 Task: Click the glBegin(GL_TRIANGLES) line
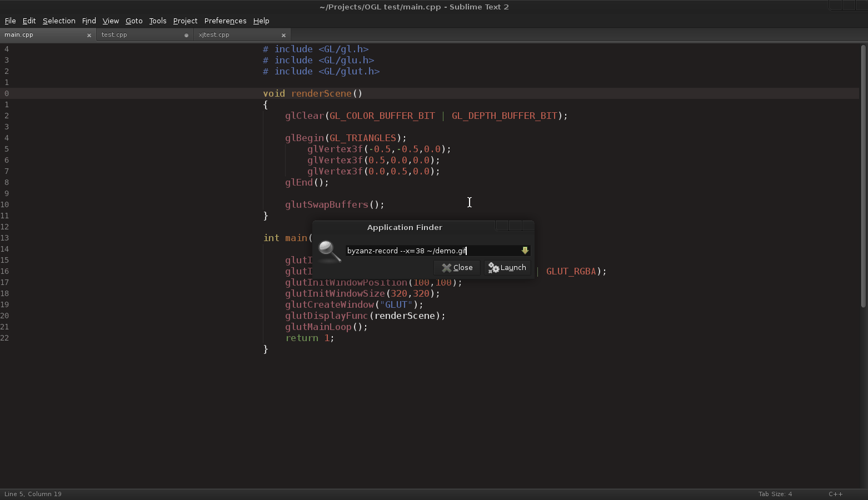tap(346, 138)
